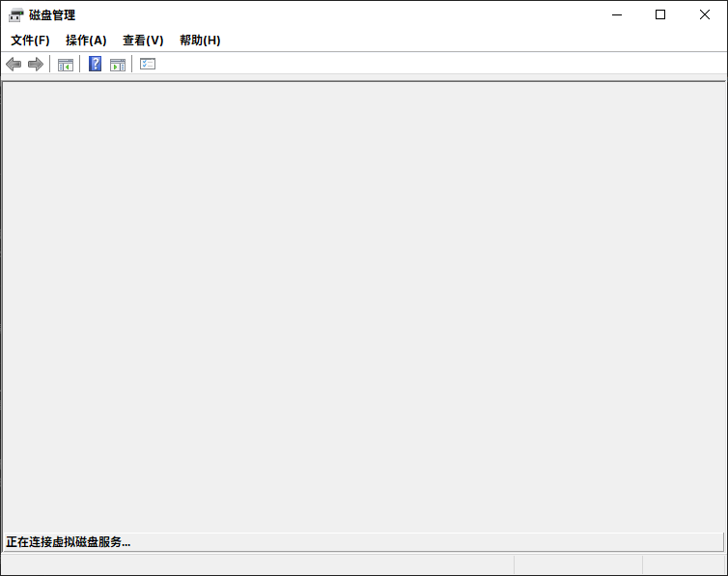Click the back arrow toolbar icon

[14, 64]
